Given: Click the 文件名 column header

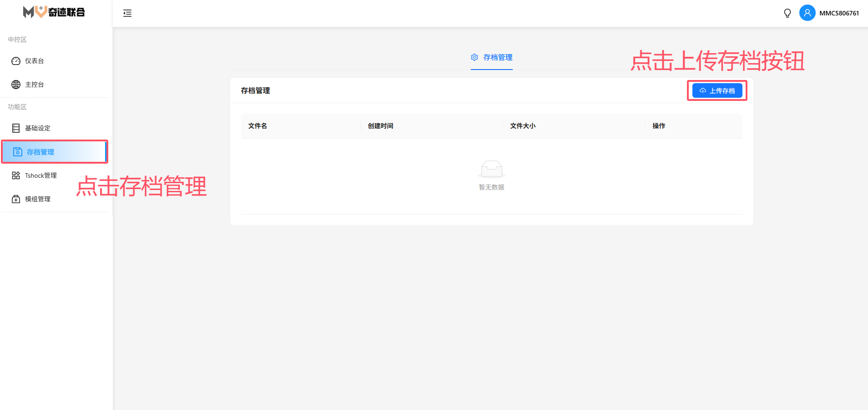Looking at the screenshot, I should (257, 126).
